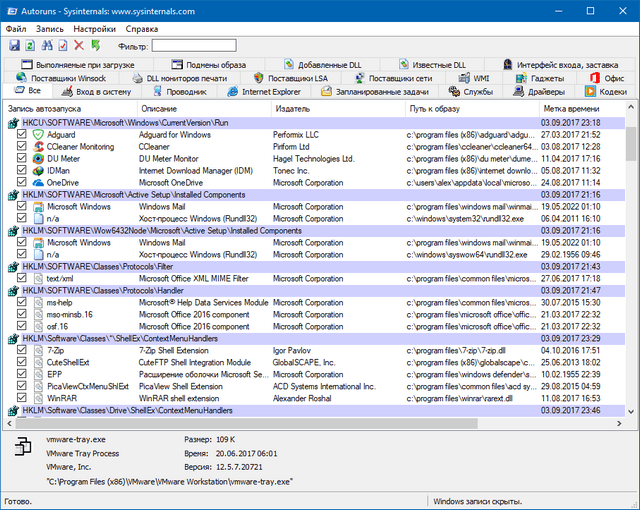Select the Adguard shield icon entry
The image size is (640, 510).
(38, 134)
